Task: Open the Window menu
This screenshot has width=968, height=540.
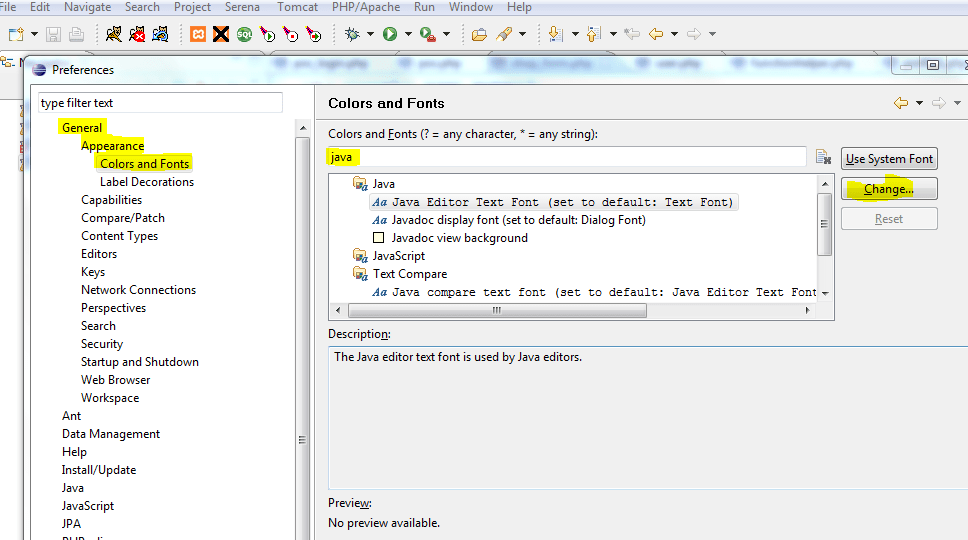Action: click(x=471, y=7)
